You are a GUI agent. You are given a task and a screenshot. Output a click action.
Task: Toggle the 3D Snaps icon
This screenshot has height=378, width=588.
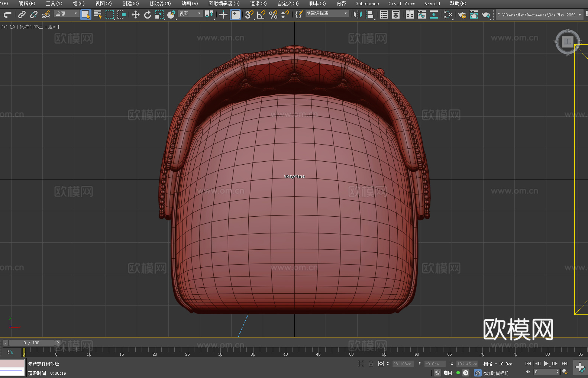point(249,14)
